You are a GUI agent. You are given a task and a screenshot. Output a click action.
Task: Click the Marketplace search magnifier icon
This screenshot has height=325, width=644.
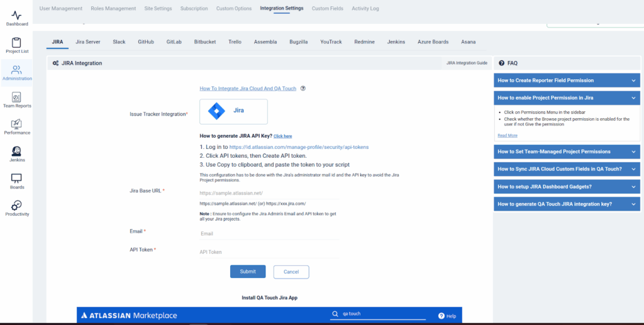pos(336,314)
